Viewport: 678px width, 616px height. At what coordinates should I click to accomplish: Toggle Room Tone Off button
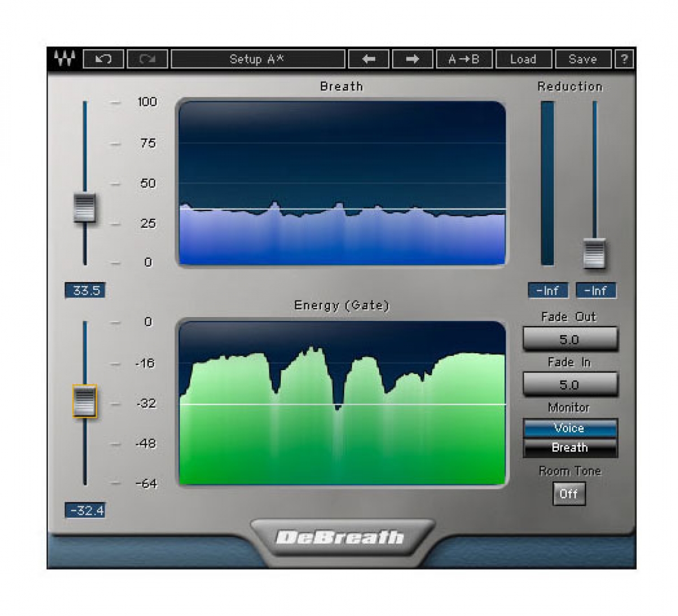coord(568,494)
